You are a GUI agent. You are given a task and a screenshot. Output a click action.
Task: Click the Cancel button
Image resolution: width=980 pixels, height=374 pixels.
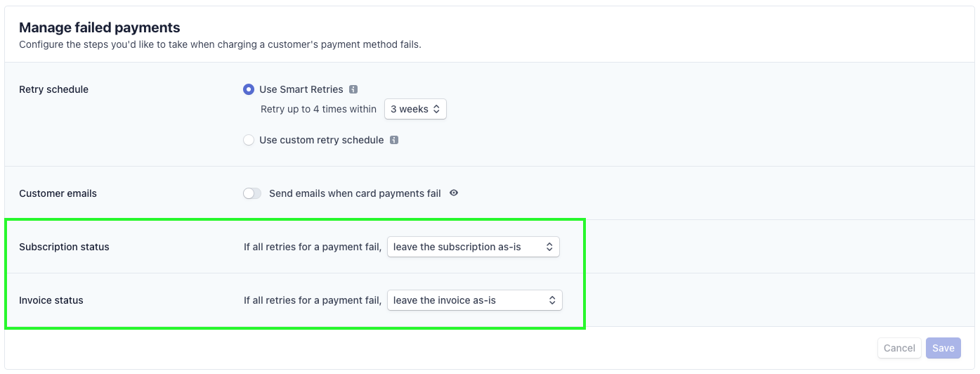(899, 348)
